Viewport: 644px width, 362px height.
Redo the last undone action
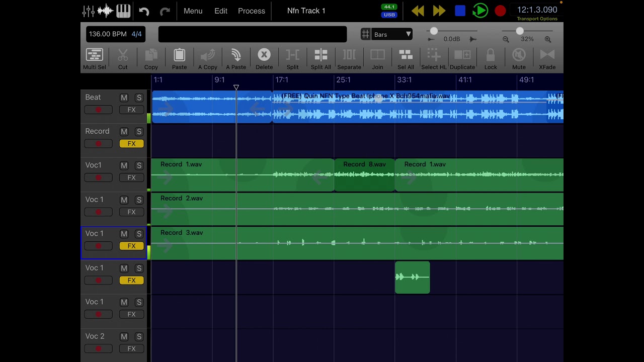[165, 11]
